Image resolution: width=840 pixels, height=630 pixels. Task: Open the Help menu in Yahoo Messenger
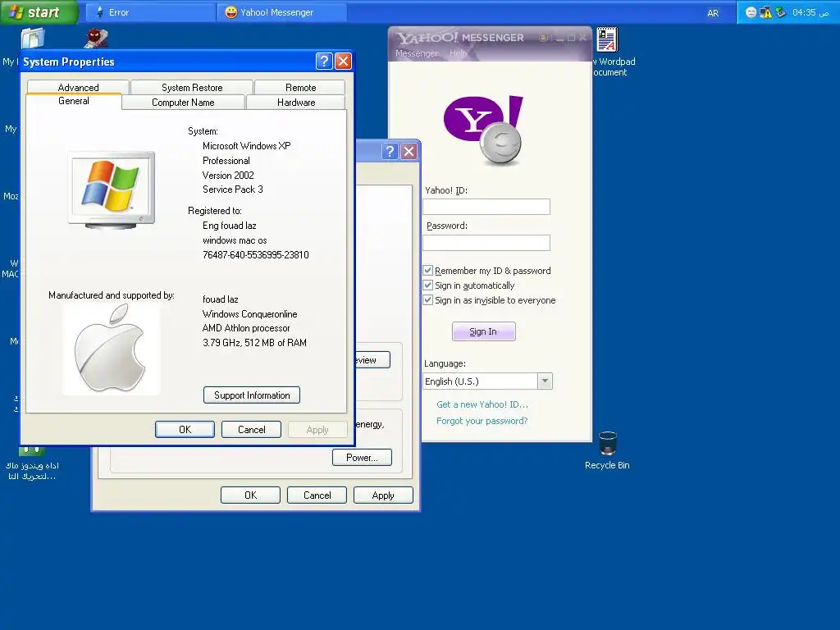click(x=458, y=53)
